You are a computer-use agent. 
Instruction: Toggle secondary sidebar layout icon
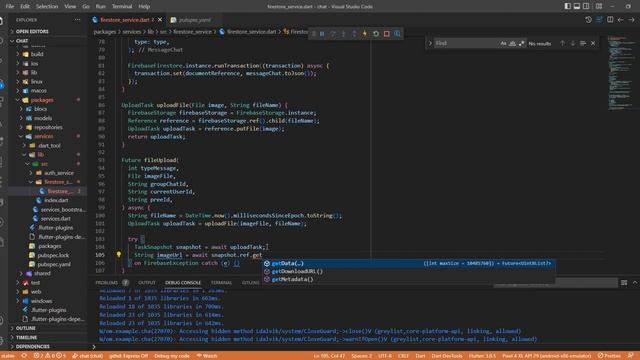[x=587, y=7]
